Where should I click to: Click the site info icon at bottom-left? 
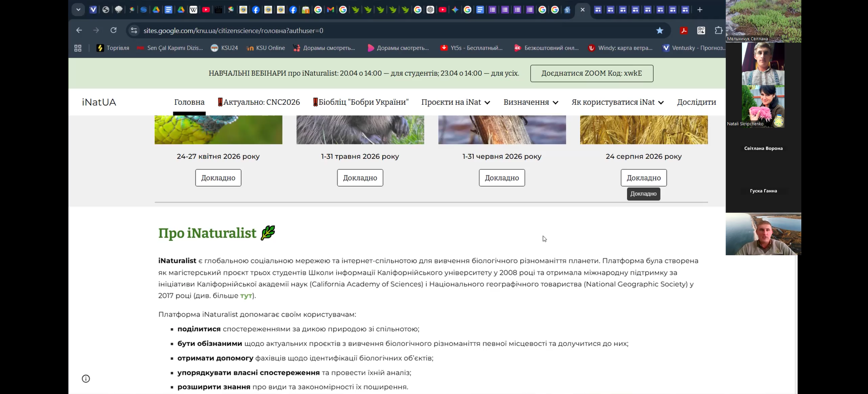[x=86, y=379]
